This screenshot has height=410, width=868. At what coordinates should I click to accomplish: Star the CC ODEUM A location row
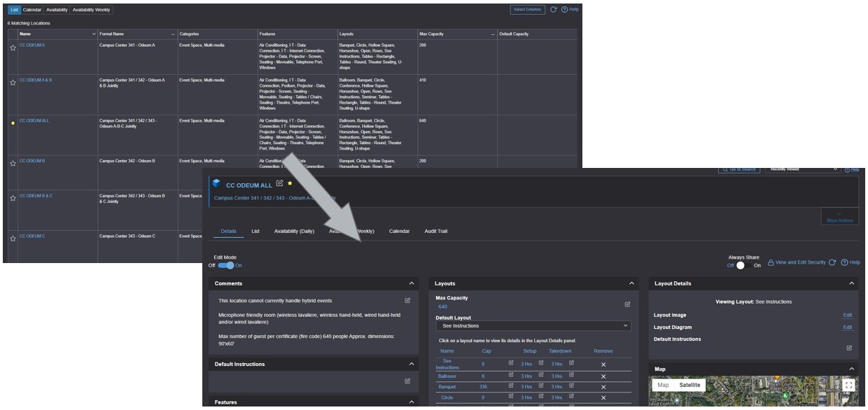(x=13, y=48)
